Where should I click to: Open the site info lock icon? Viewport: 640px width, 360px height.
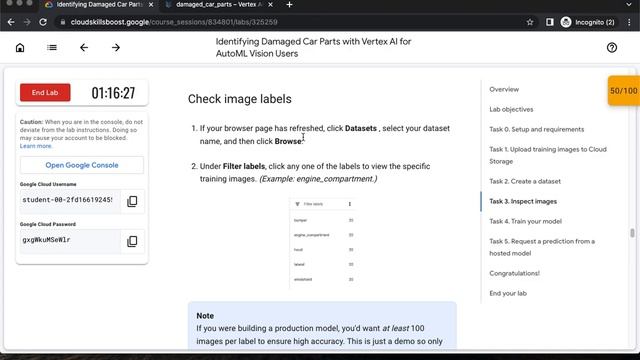point(62,22)
